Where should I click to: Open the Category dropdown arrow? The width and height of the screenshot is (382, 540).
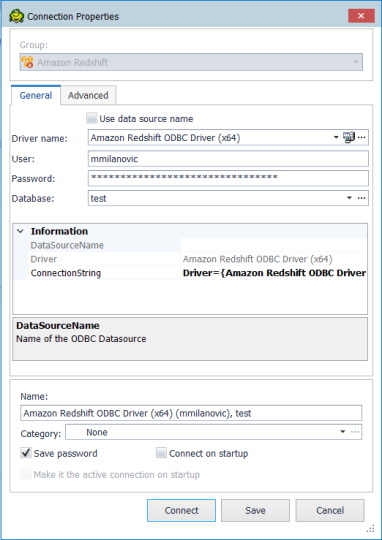pos(343,432)
